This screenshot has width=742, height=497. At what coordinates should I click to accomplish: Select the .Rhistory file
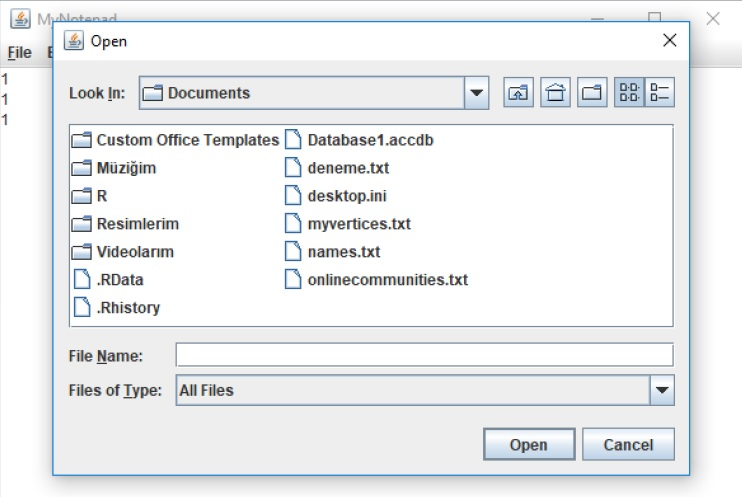(x=117, y=308)
